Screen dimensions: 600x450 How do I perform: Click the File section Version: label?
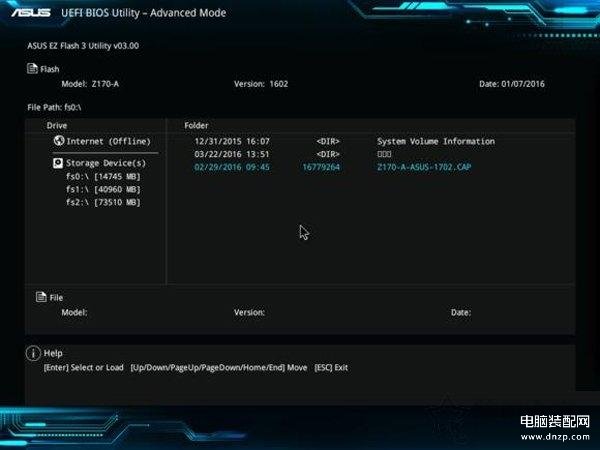[249, 312]
